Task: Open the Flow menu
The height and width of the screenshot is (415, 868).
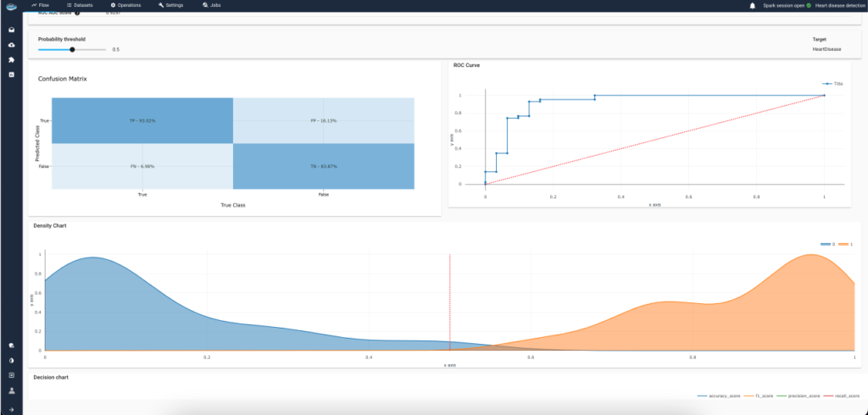Action: point(39,5)
